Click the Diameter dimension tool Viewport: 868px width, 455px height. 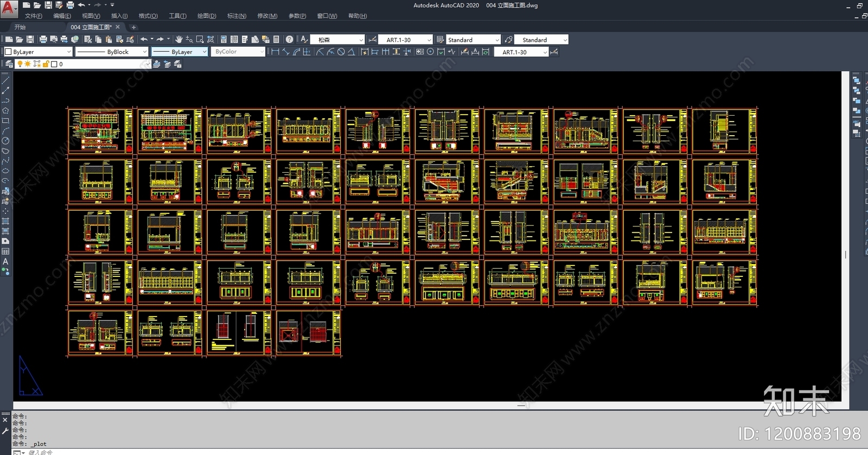tap(341, 52)
